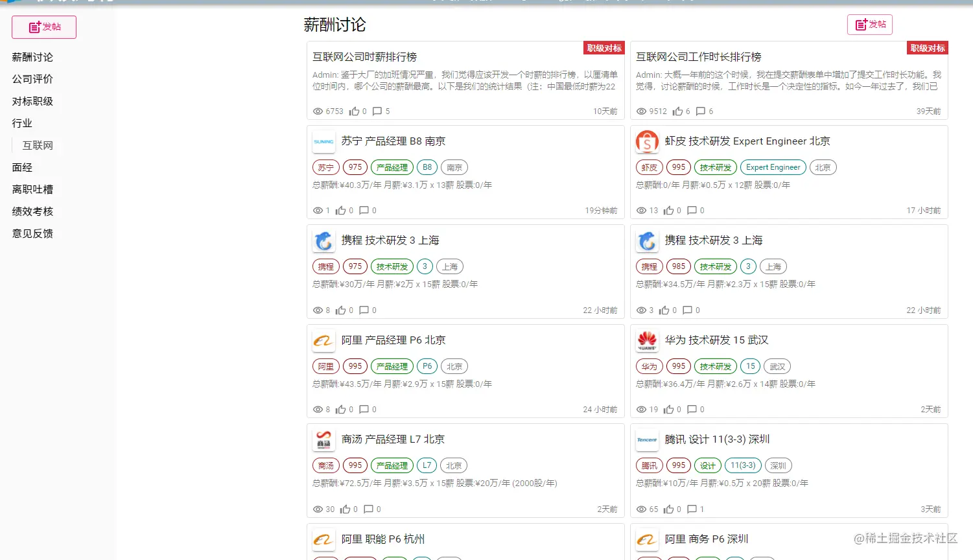Like the 携程 post tagged 975
Screen dimensions: 973x560
pos(341,310)
